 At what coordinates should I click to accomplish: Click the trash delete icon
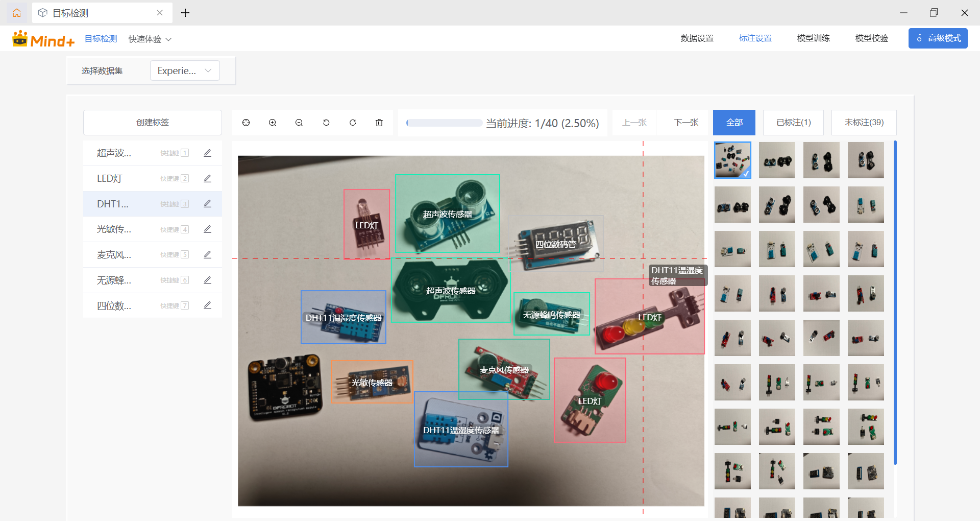pyautogui.click(x=379, y=123)
